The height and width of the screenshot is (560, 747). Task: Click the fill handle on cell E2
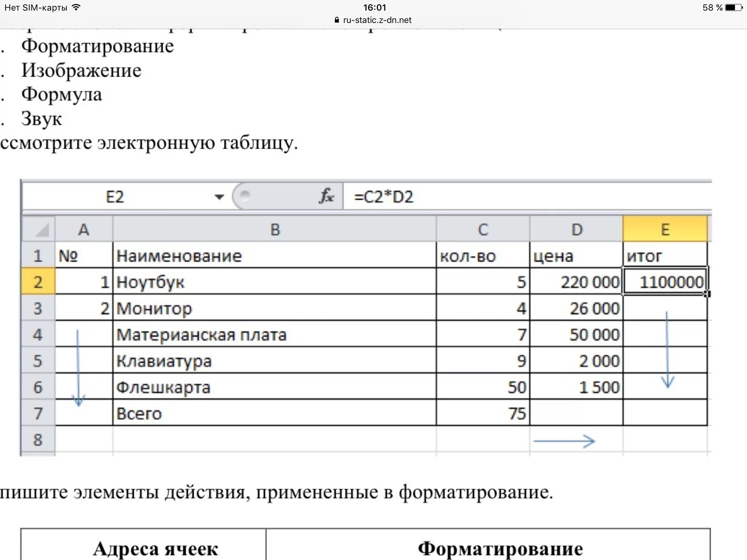[x=708, y=294]
